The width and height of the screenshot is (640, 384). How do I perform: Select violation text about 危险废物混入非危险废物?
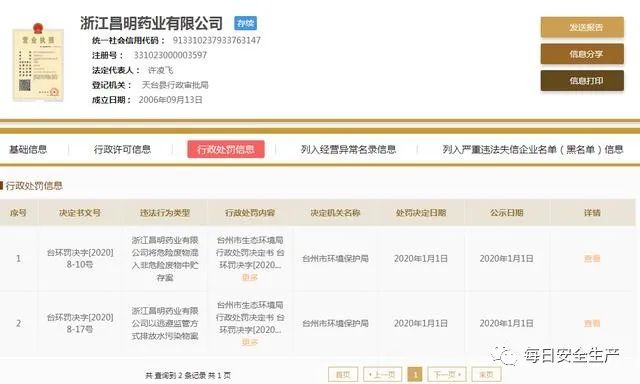coord(165,259)
